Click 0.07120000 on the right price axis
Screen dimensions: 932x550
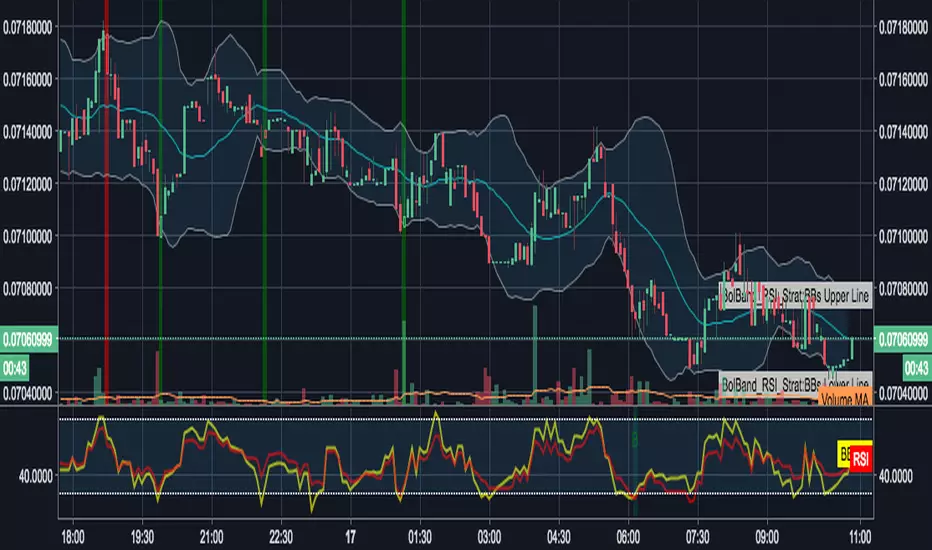pyautogui.click(x=903, y=184)
